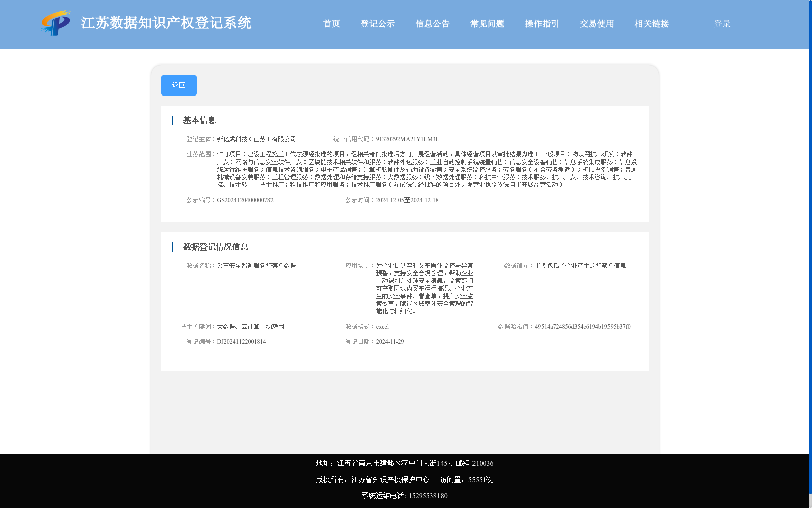The image size is (812, 508).
Task: Click the footer address line 地址
Action: tap(404, 463)
